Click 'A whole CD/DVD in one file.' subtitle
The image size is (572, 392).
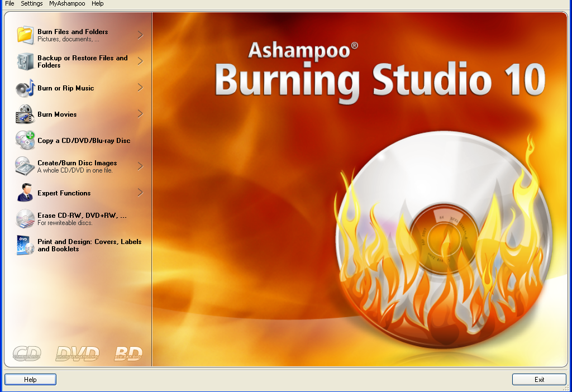75,170
